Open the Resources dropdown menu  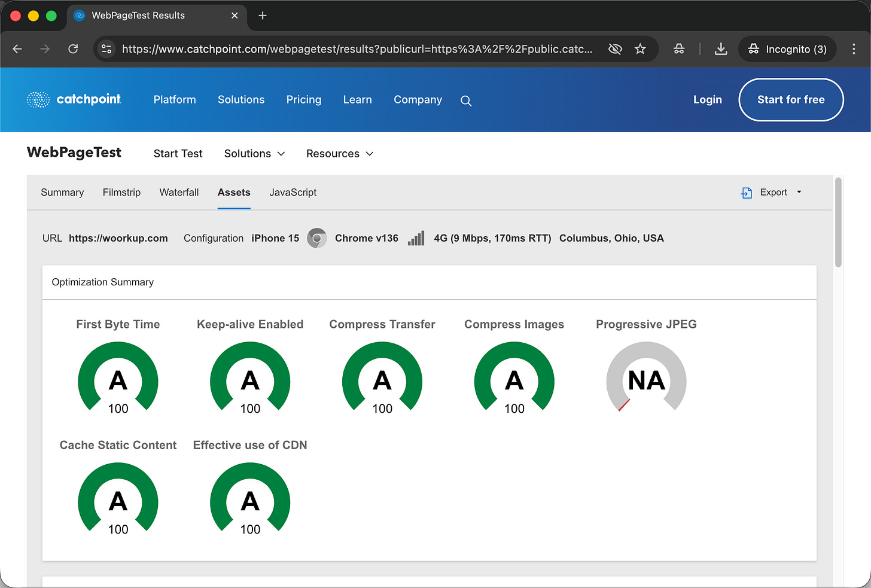tap(339, 154)
